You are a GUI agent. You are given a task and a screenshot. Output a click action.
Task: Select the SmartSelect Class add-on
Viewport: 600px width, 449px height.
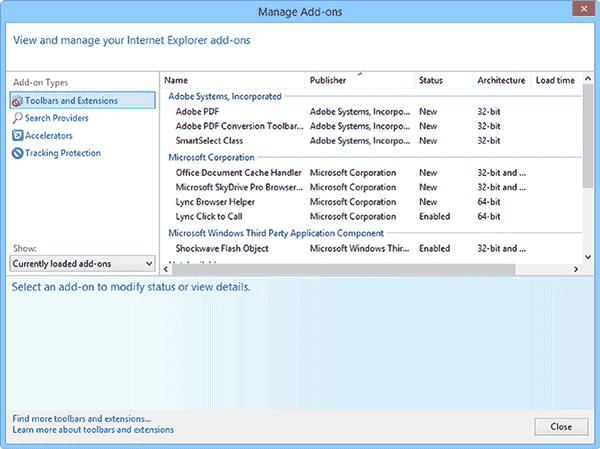point(209,141)
